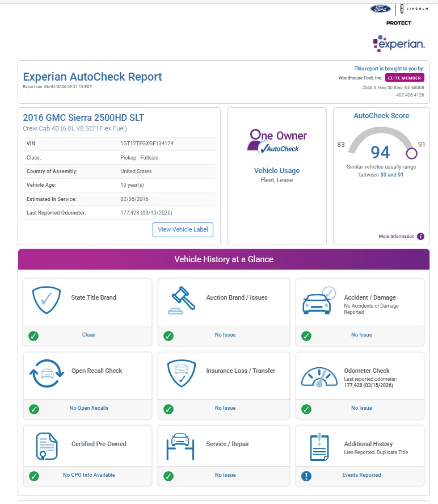Click the Vehicle Age value 10 year(s)
The height and width of the screenshot is (504, 438).
132,185
